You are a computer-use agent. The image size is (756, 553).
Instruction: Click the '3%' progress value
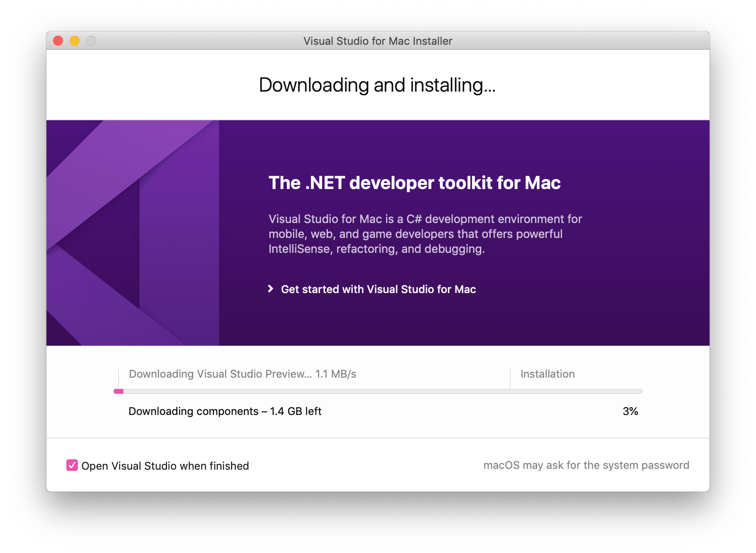(x=630, y=411)
